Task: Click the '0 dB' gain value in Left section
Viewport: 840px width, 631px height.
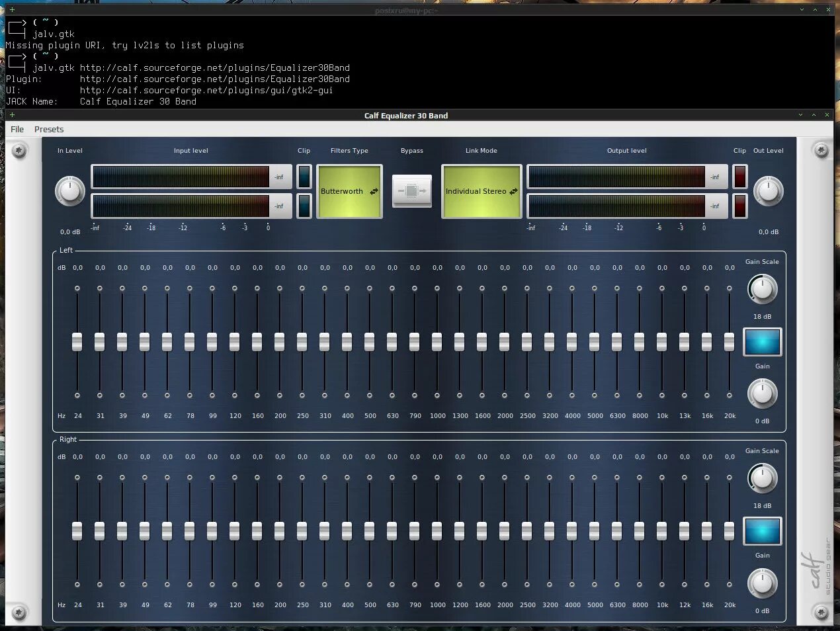Action: click(x=763, y=421)
